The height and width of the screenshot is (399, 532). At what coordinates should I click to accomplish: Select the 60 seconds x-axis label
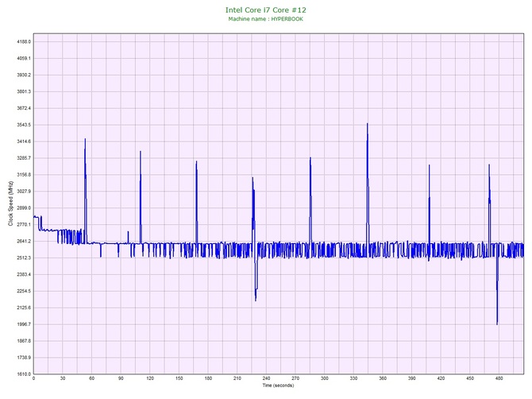91,378
